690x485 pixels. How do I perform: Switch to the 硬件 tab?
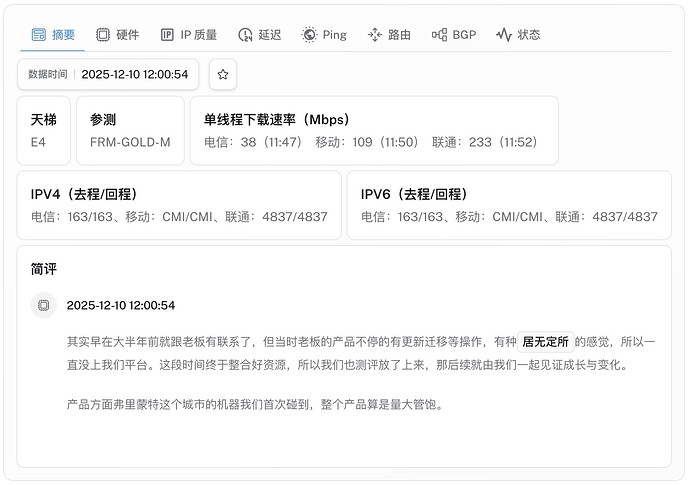click(x=118, y=35)
